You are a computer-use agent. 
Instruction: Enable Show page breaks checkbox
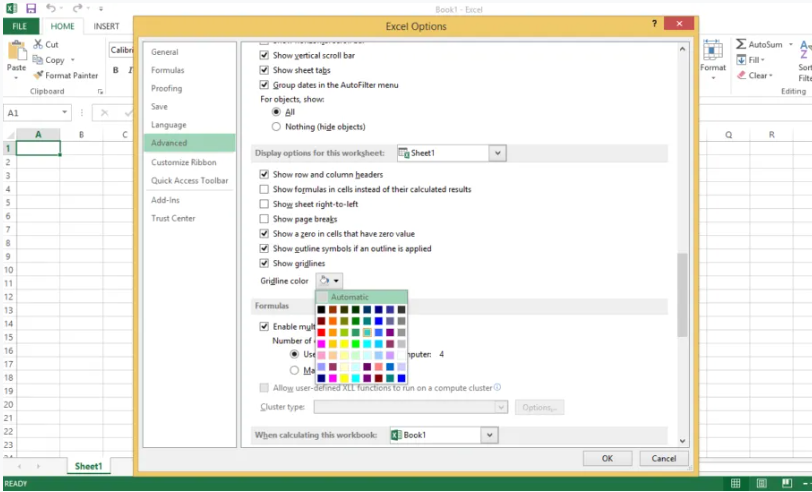pos(264,219)
